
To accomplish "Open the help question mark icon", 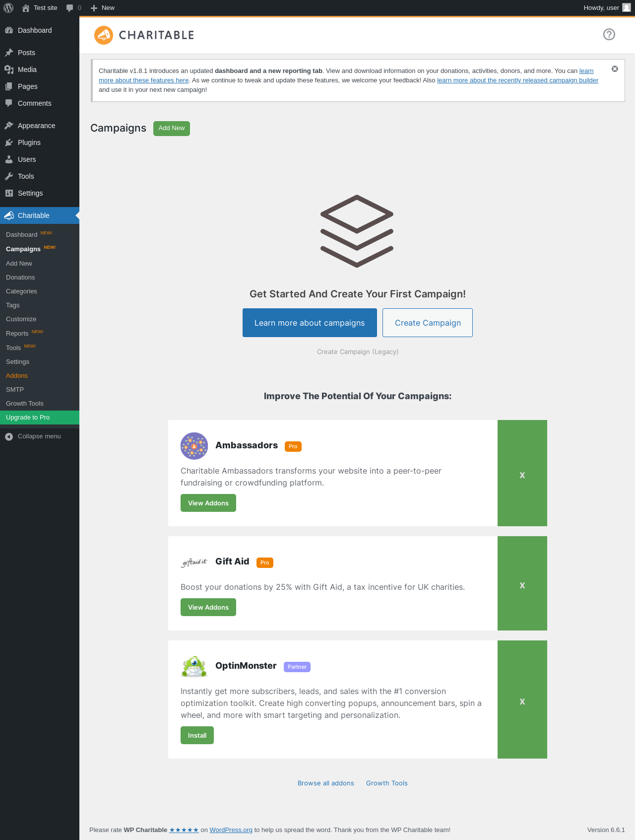I will click(609, 34).
